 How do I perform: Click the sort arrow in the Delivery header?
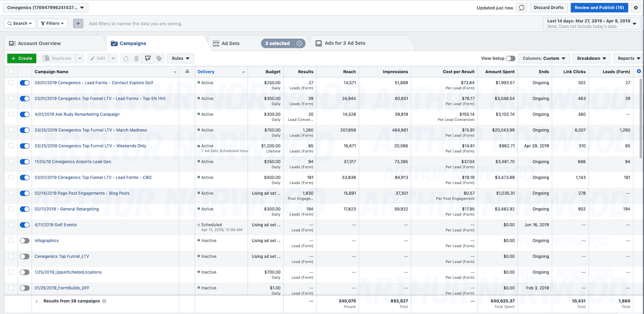click(243, 72)
